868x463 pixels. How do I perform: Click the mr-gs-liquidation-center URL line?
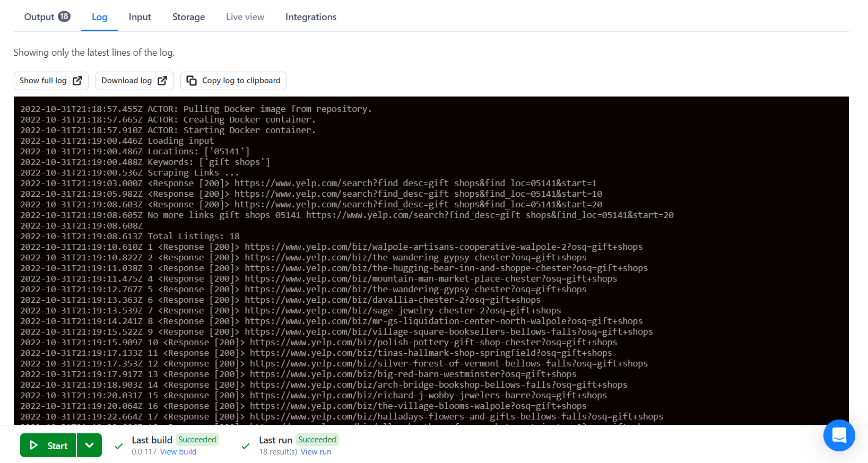coord(332,321)
